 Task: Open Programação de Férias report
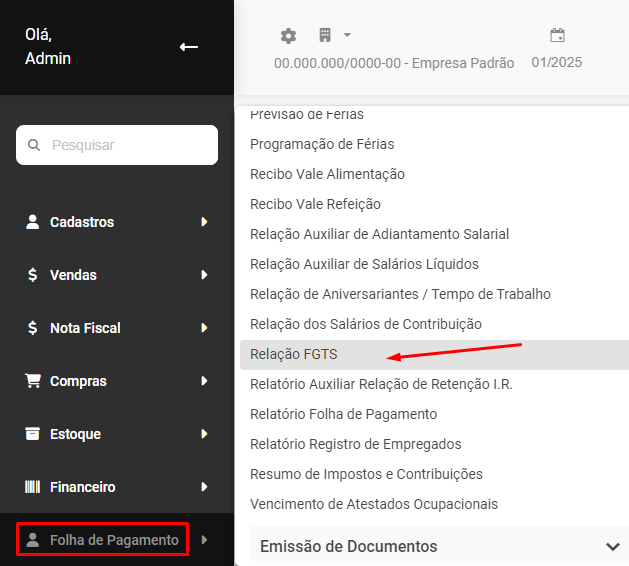pyautogui.click(x=322, y=144)
